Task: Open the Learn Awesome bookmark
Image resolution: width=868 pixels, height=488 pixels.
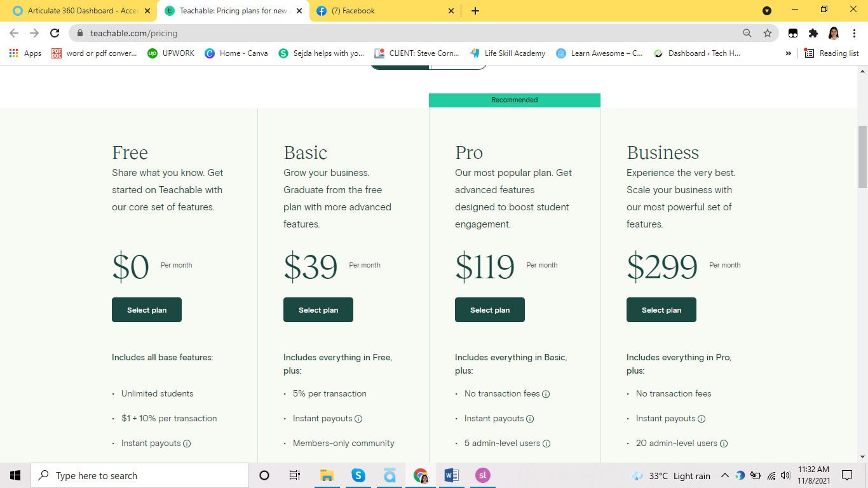Action: 599,53
